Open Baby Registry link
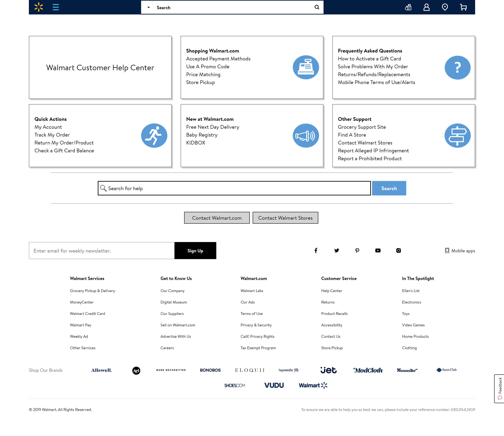Viewport: 504px width, 436px height. click(x=202, y=135)
